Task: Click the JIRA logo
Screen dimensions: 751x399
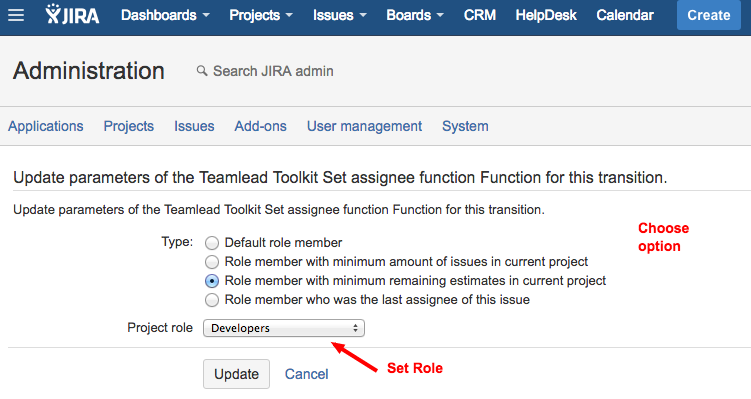Action: (72, 14)
